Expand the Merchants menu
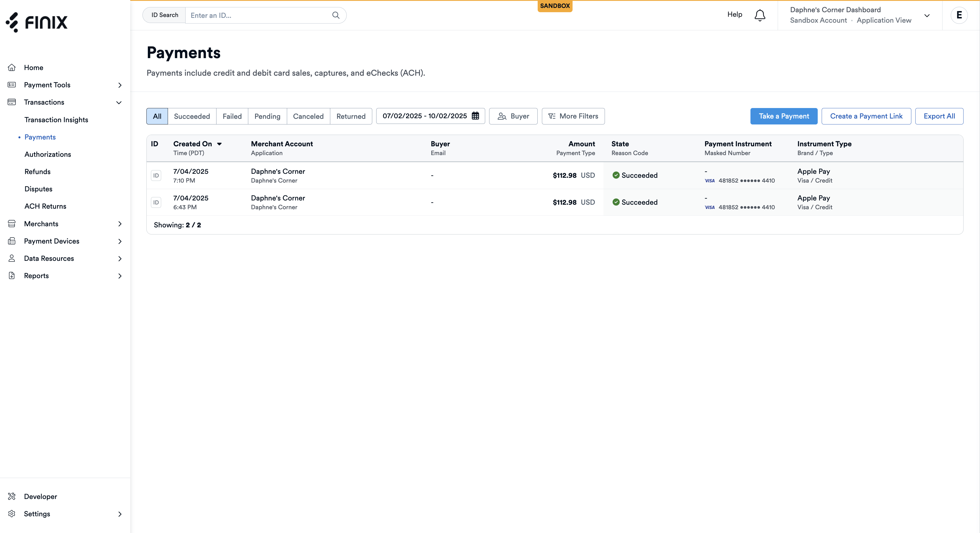Image resolution: width=980 pixels, height=533 pixels. coord(119,223)
